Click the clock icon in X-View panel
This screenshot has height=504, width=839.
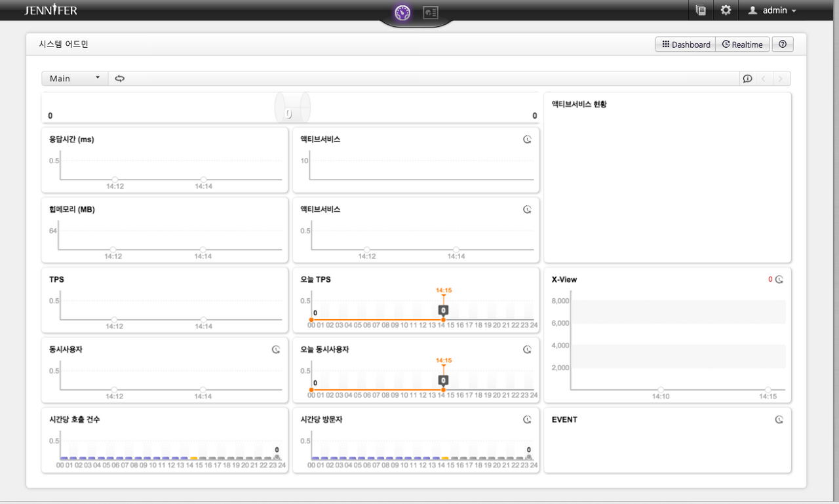779,279
